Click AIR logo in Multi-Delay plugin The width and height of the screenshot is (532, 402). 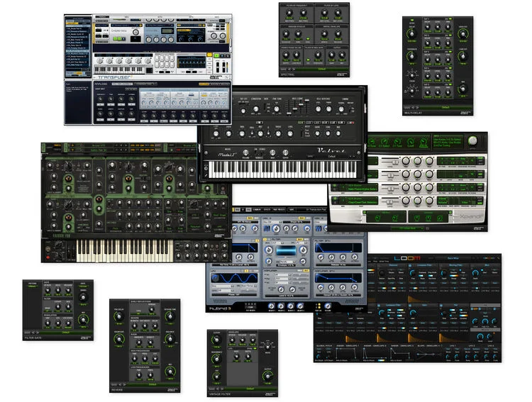point(465,113)
